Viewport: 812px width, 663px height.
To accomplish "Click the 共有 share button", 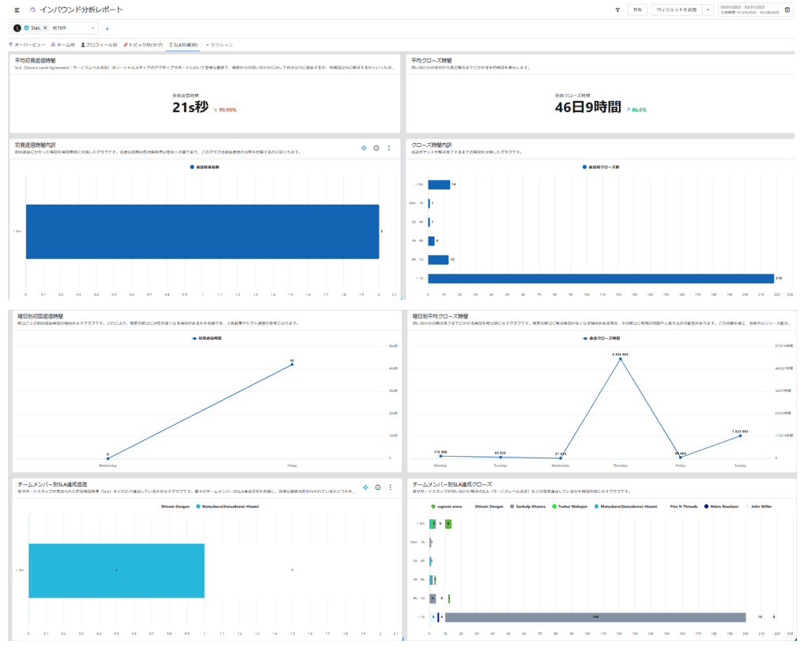I will tap(636, 10).
